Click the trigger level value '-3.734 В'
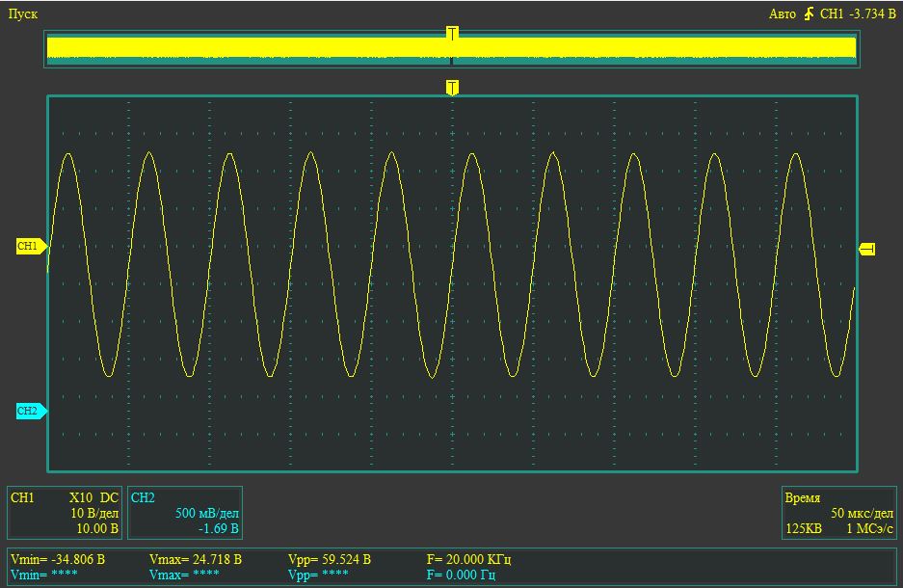 click(872, 13)
